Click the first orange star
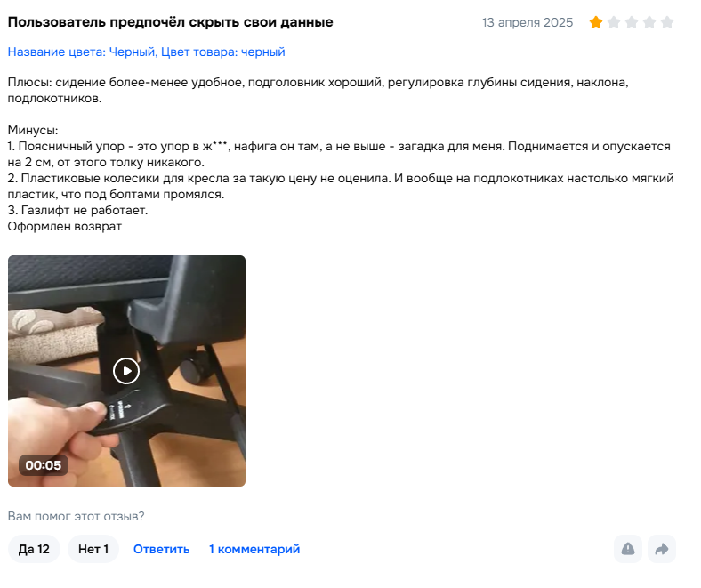This screenshot has width=701, height=588. pyautogui.click(x=596, y=22)
